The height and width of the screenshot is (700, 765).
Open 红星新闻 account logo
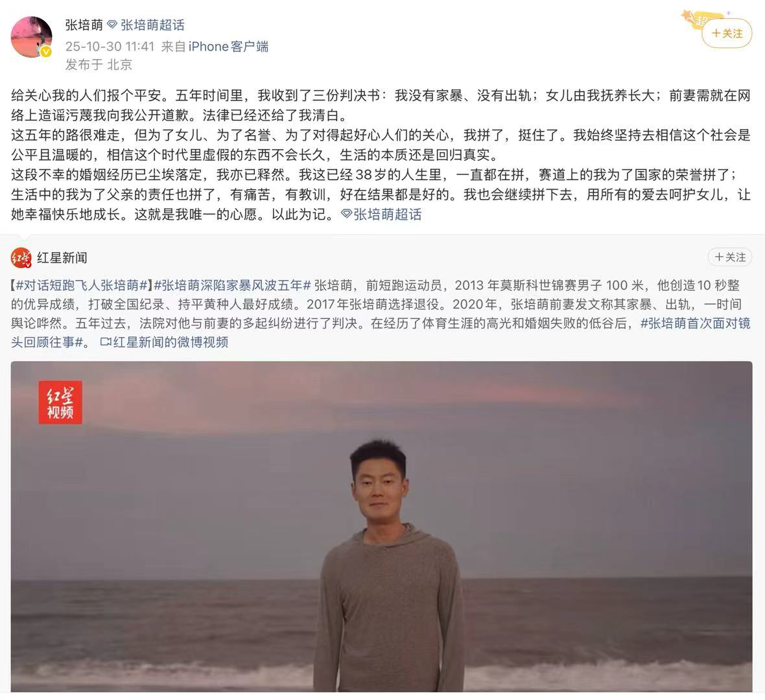coord(21,257)
